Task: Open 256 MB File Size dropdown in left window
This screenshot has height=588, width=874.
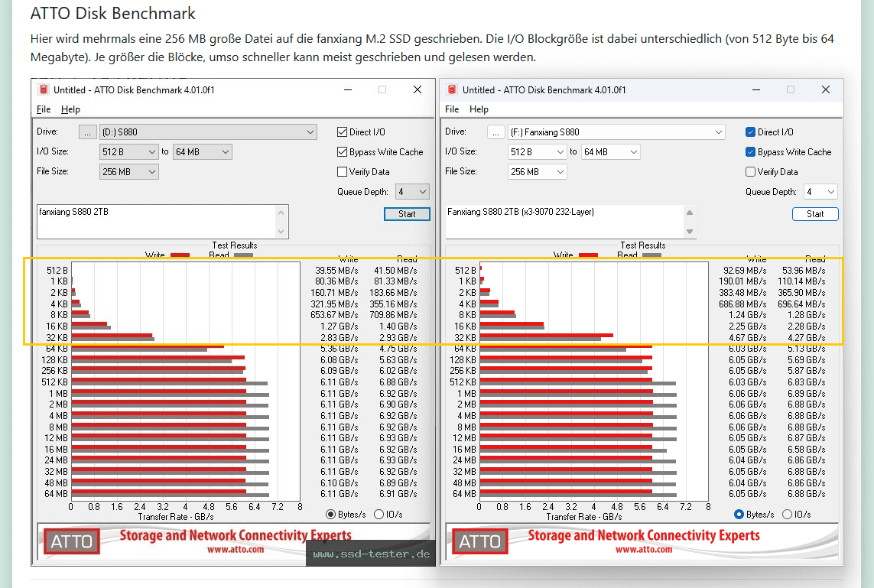Action: click(128, 172)
